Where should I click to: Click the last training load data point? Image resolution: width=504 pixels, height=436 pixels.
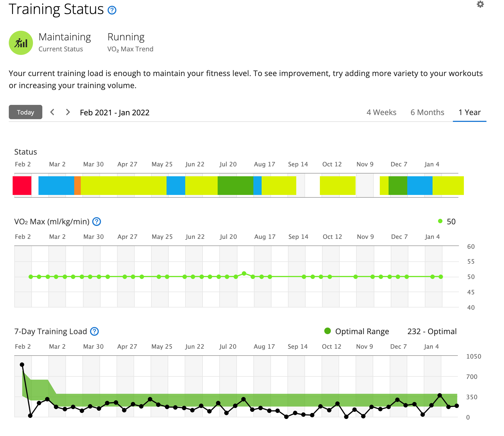tap(457, 406)
